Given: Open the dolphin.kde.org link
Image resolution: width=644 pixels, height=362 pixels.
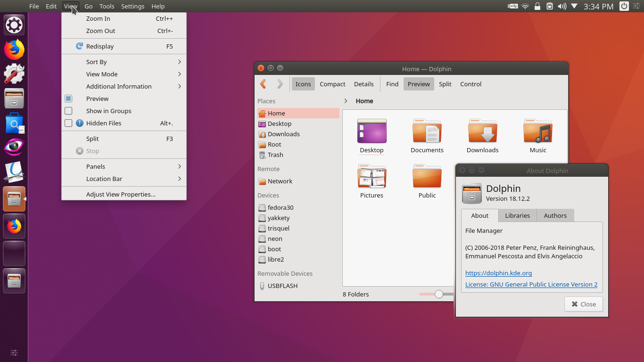Looking at the screenshot, I should tap(498, 273).
